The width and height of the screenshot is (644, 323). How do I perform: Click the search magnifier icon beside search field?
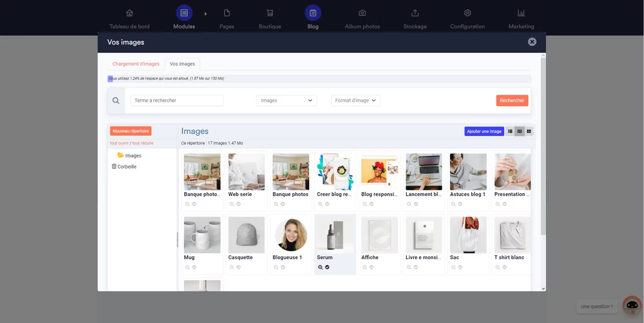tap(116, 100)
